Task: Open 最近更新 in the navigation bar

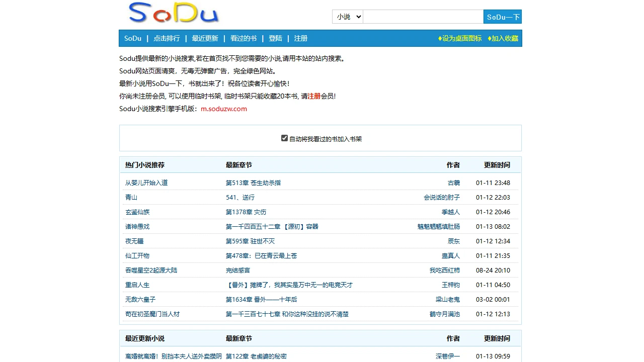Action: 205,38
